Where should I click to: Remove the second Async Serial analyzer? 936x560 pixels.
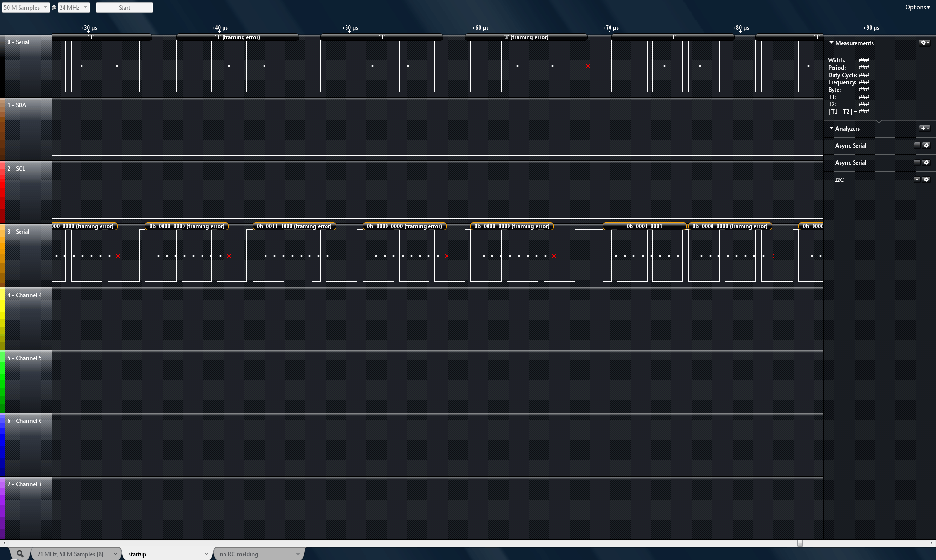point(917,162)
